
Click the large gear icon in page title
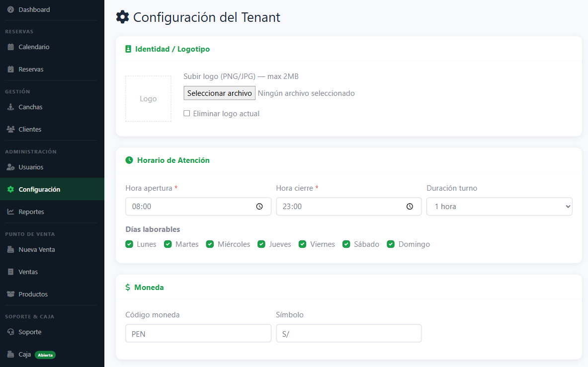(123, 17)
